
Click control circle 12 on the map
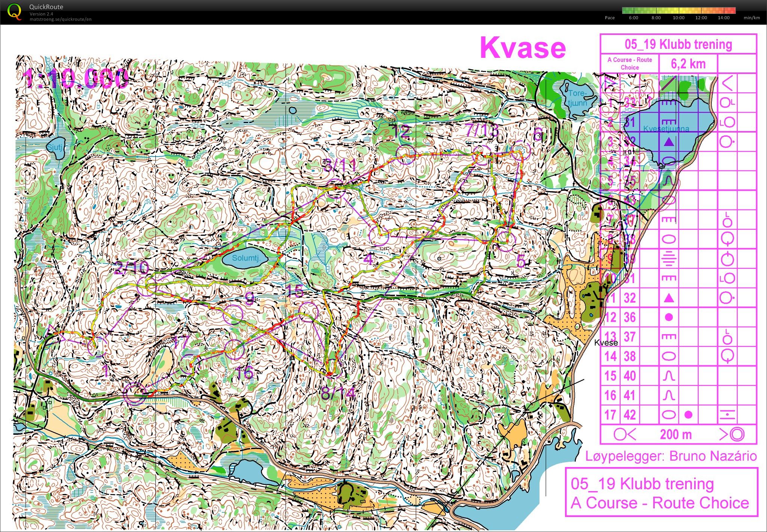pos(406,154)
